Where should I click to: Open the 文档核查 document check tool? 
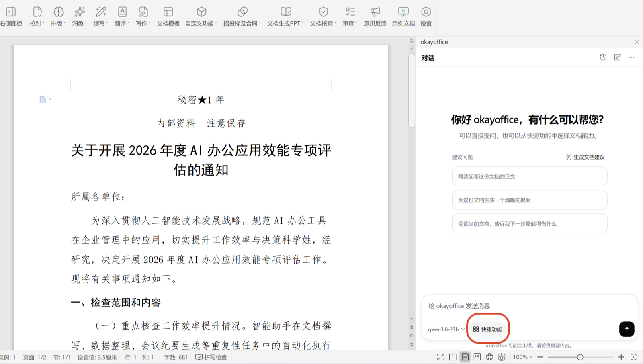tap(324, 16)
